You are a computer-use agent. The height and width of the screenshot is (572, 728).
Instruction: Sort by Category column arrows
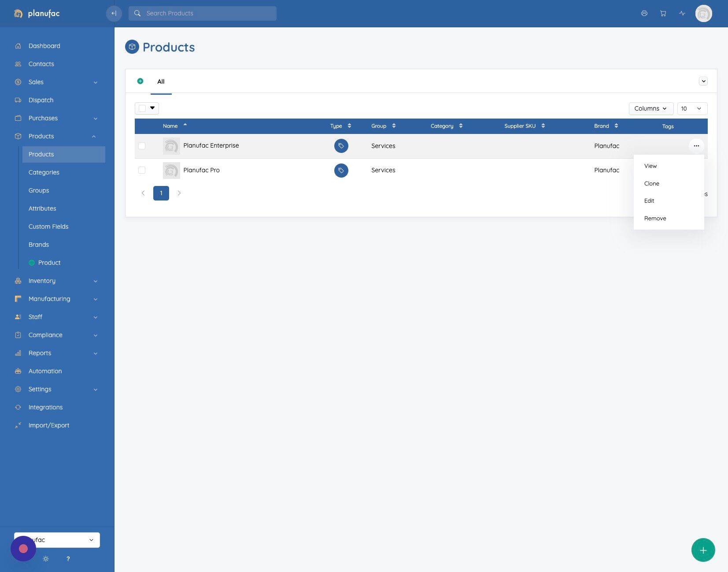tap(461, 126)
